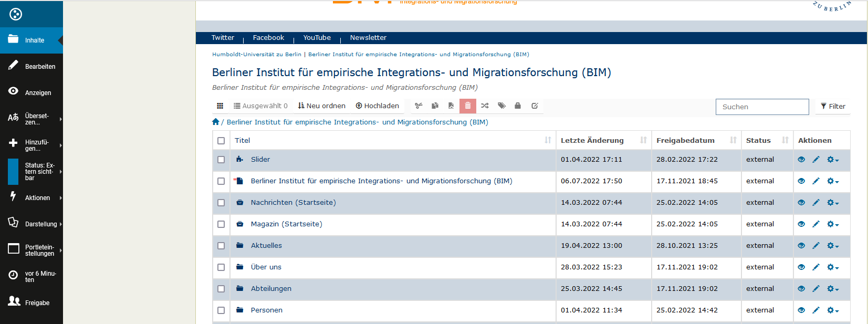Image resolution: width=868 pixels, height=324 pixels.
Task: Open the 'vor 6 Minuten' history item
Action: point(32,277)
